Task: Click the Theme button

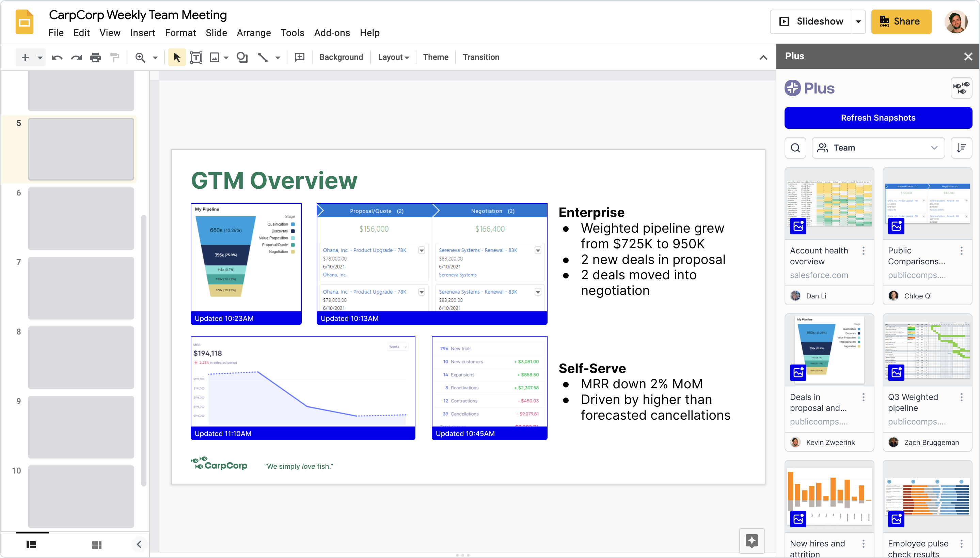Action: click(436, 58)
